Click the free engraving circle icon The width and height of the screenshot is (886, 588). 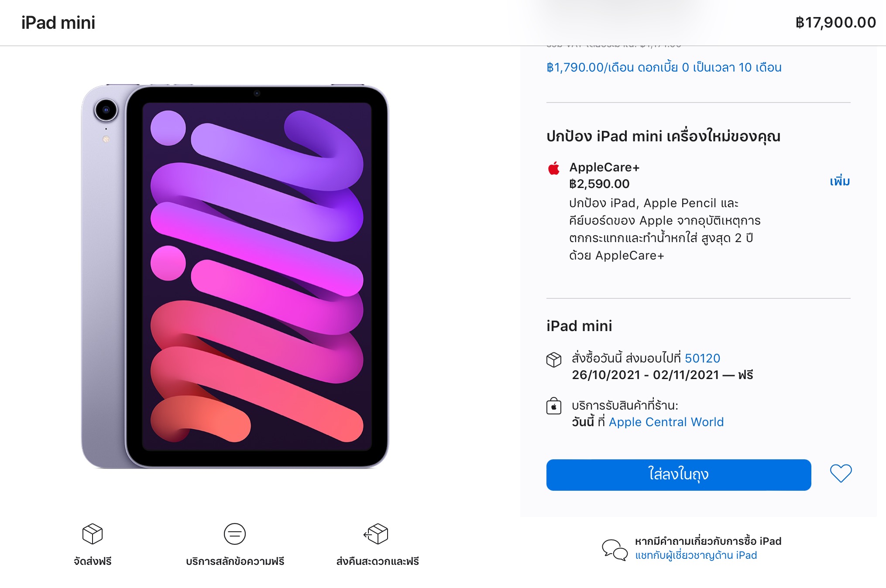point(235,534)
